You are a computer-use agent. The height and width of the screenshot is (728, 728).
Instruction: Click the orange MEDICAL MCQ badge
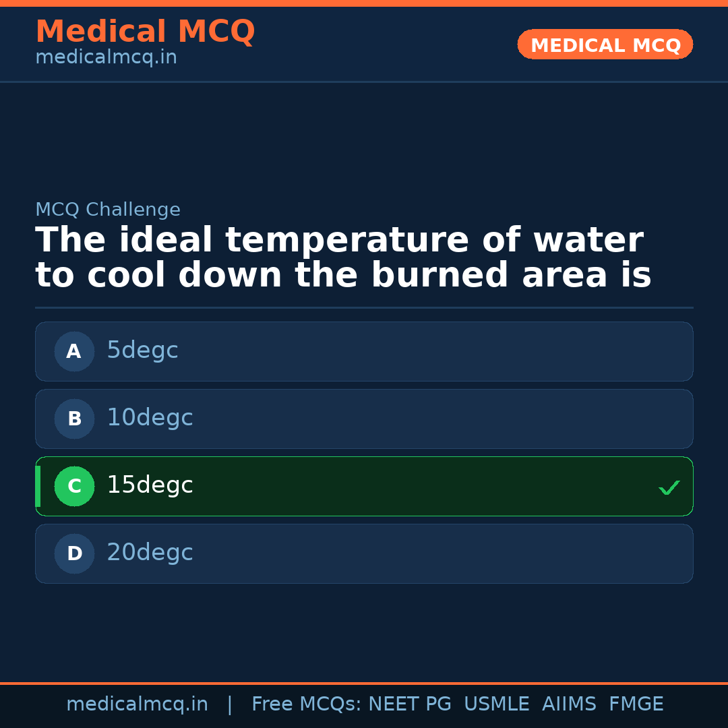(605, 45)
